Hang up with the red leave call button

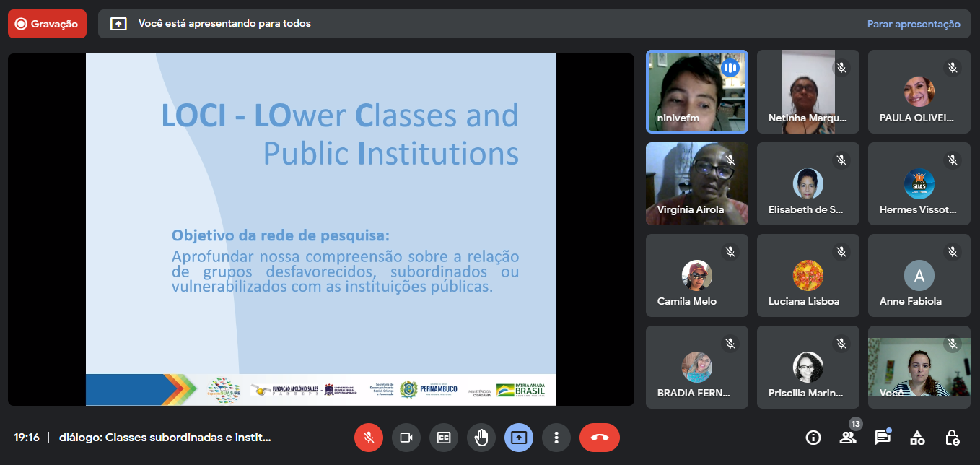599,438
